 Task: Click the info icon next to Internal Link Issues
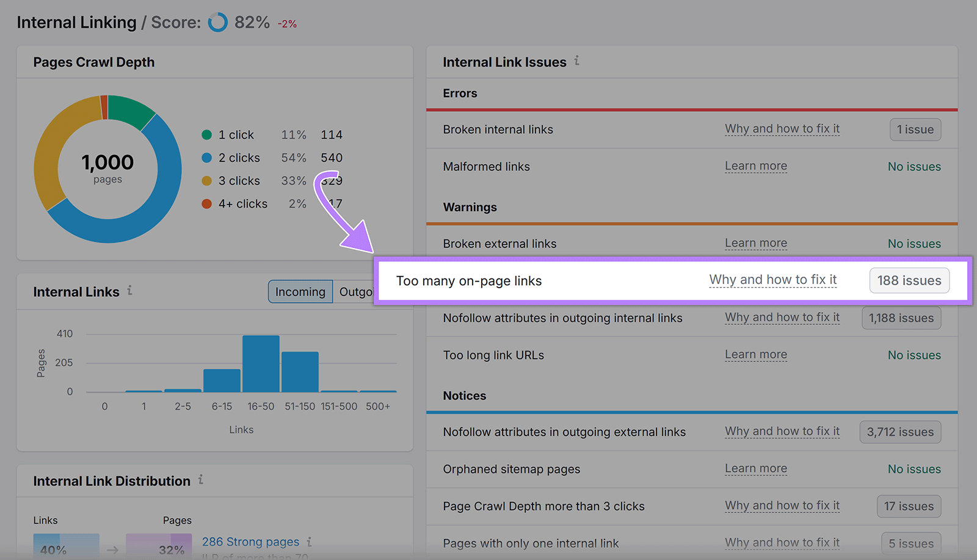(577, 61)
